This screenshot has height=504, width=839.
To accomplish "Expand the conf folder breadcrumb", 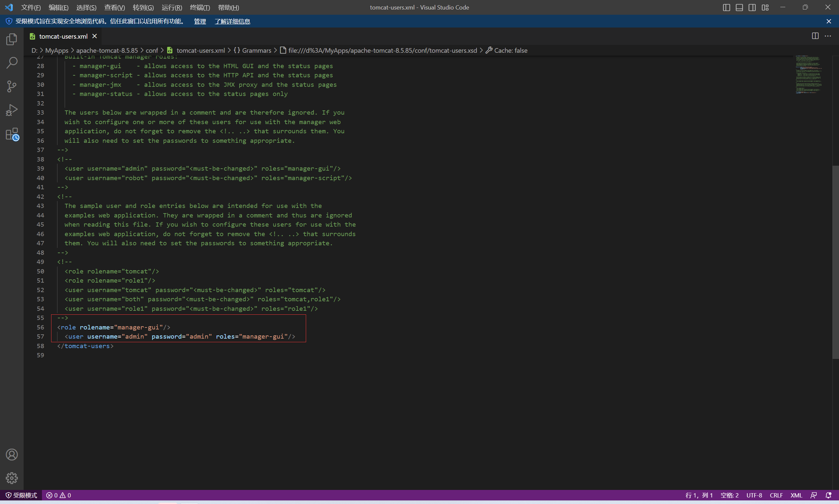I will [x=151, y=50].
